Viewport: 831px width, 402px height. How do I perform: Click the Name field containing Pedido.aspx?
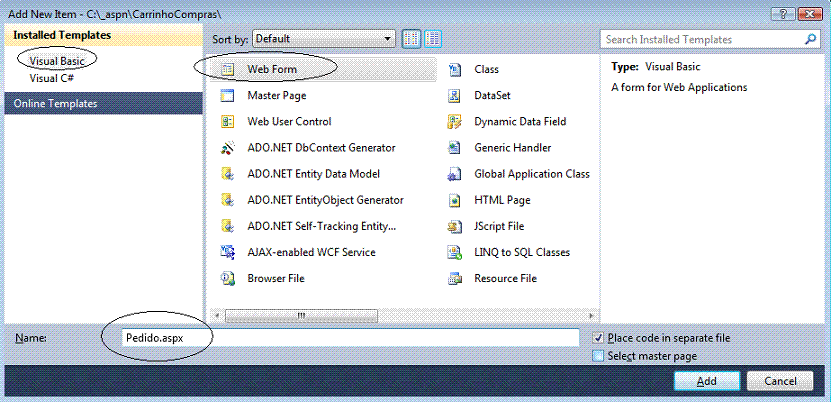pyautogui.click(x=350, y=337)
